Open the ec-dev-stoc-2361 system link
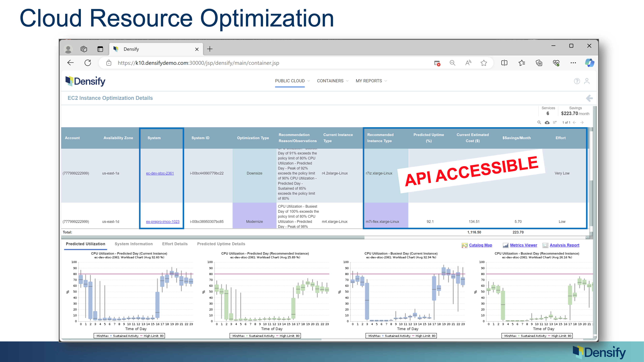This screenshot has height=362, width=644. (x=160, y=173)
